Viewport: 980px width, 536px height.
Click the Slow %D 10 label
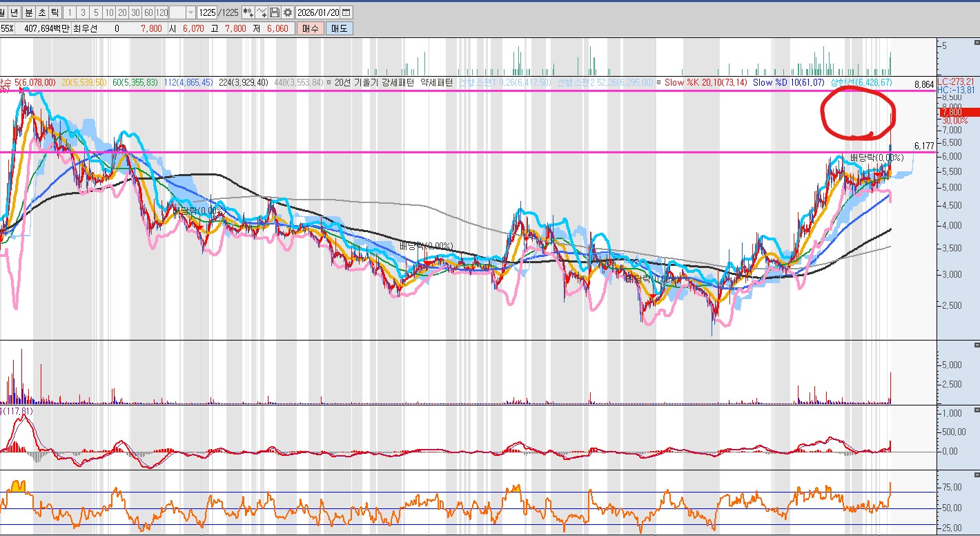(x=789, y=82)
